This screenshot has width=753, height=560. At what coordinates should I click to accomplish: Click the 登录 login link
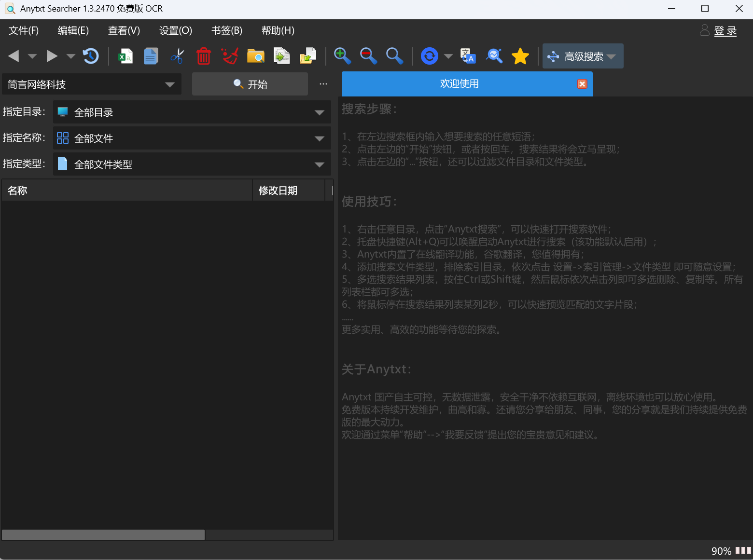pyautogui.click(x=725, y=31)
